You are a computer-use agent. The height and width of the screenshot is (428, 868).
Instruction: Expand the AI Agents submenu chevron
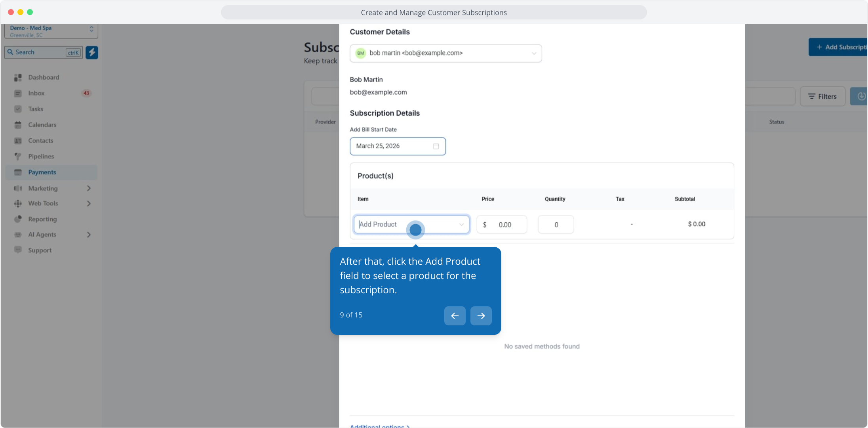pos(89,235)
